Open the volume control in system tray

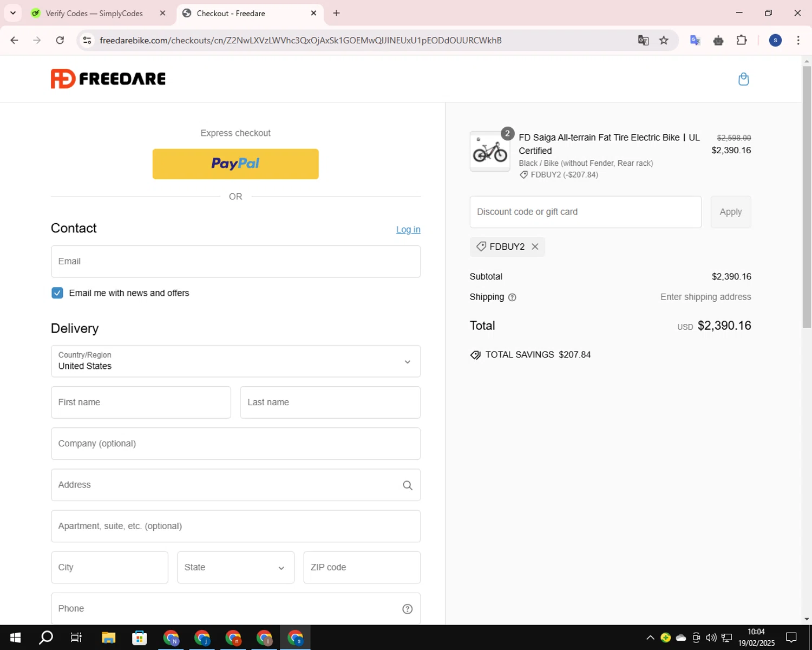pos(711,638)
